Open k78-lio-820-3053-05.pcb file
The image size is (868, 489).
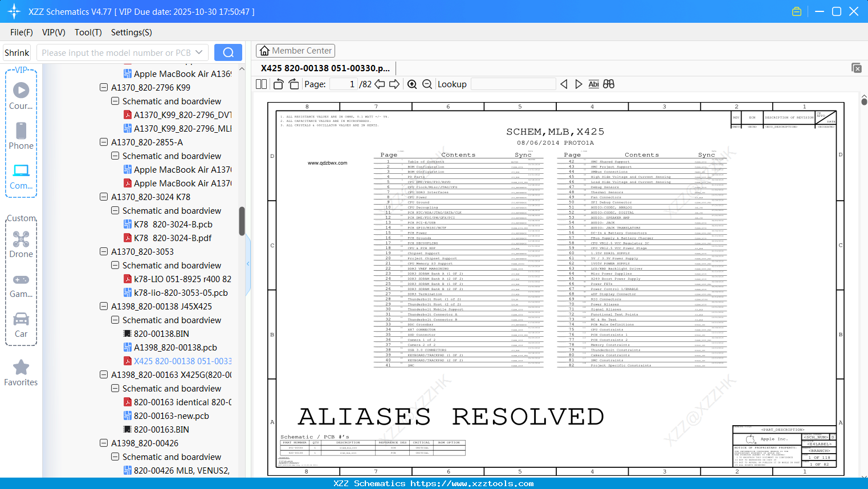[176, 293]
